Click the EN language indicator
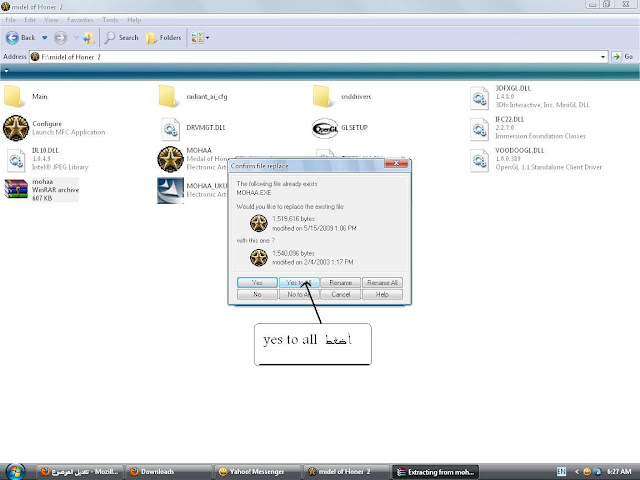Screen dimensions: 640x480 (x=562, y=472)
